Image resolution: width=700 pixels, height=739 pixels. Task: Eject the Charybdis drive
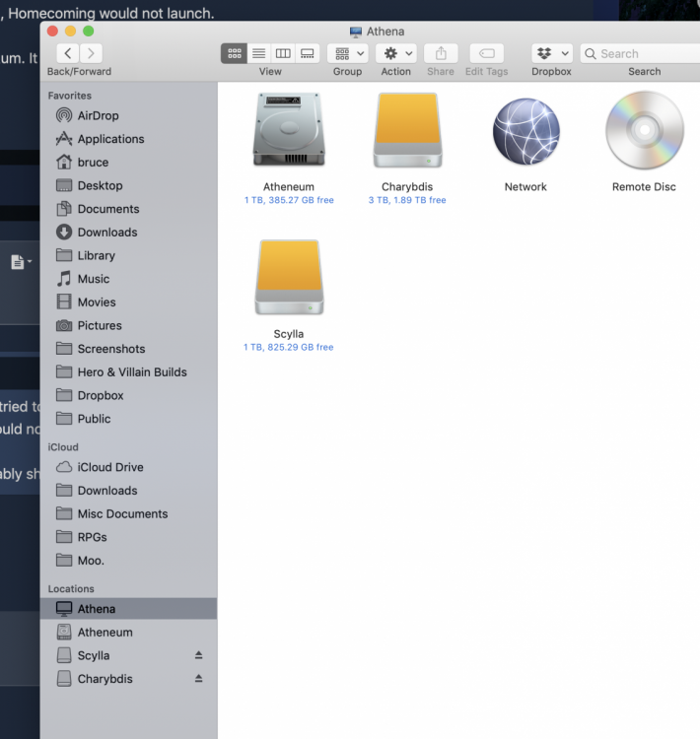point(198,679)
